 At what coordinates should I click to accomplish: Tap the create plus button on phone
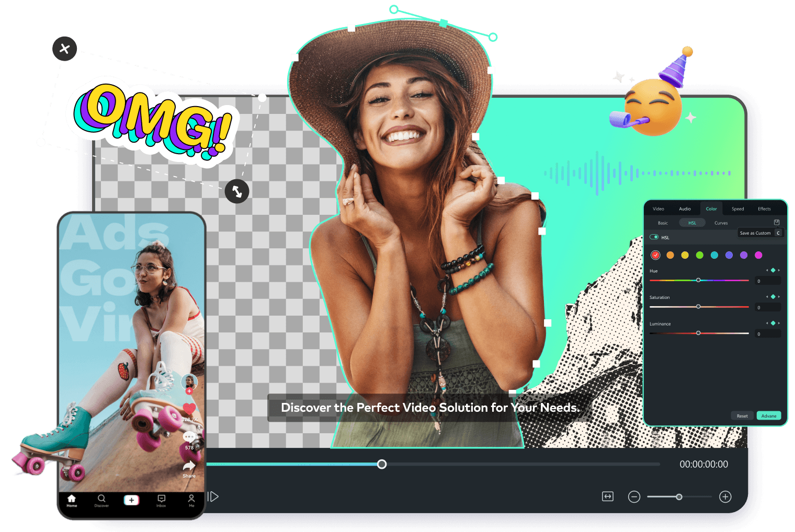(x=131, y=500)
